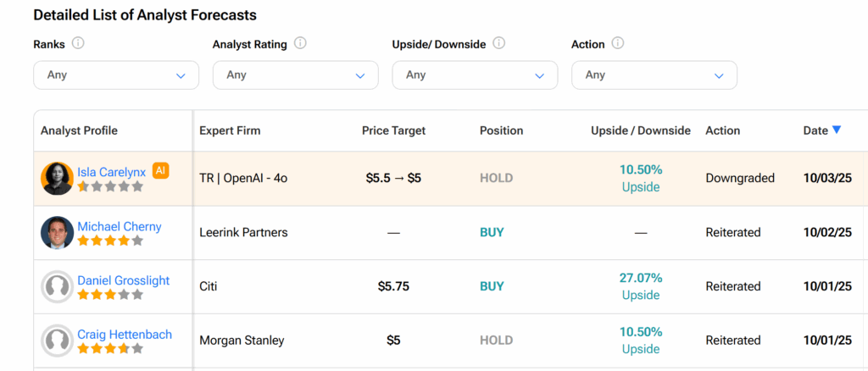Click Craig Hettenbach avatar placeholder
Screen dimensions: 868x371
(57, 341)
